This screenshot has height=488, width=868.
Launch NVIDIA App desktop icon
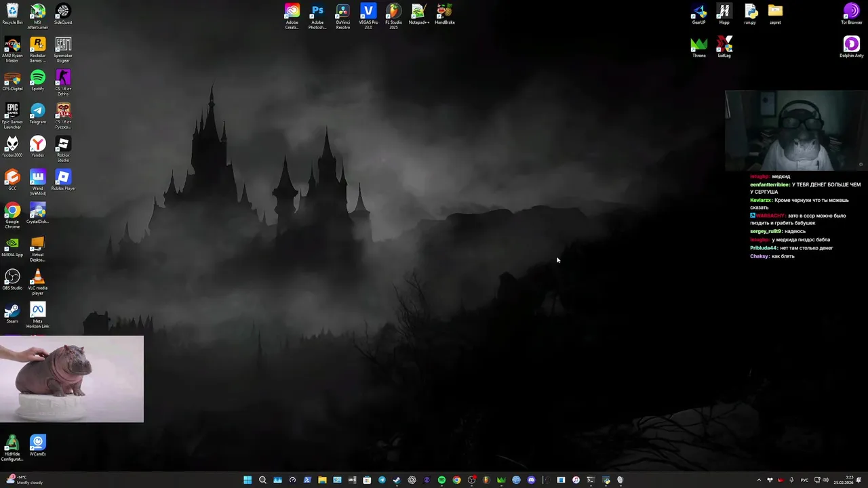coord(12,247)
